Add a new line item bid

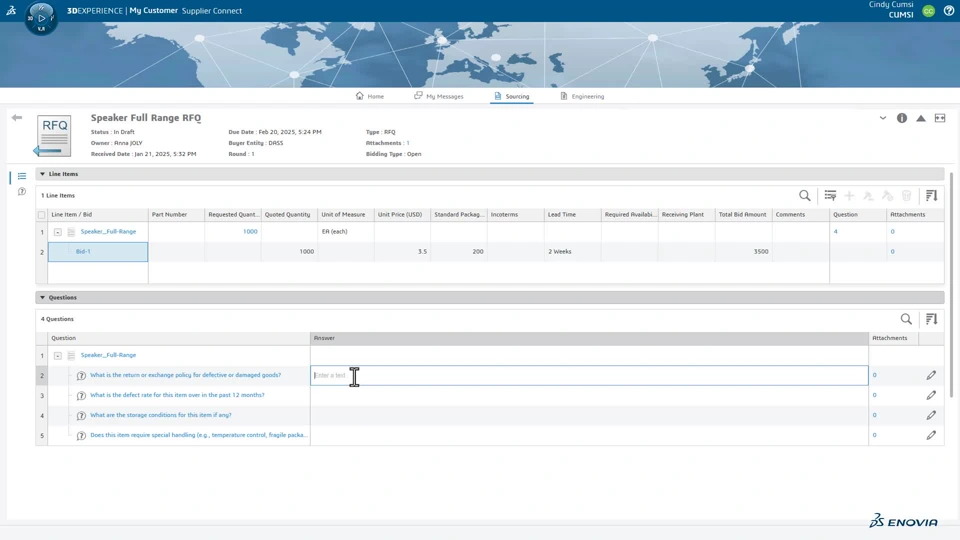849,195
